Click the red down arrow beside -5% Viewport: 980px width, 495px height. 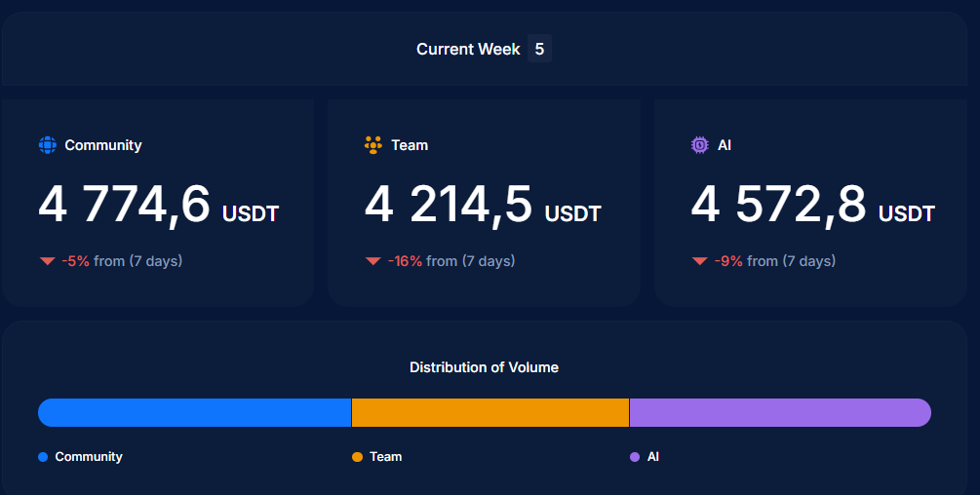tap(47, 261)
